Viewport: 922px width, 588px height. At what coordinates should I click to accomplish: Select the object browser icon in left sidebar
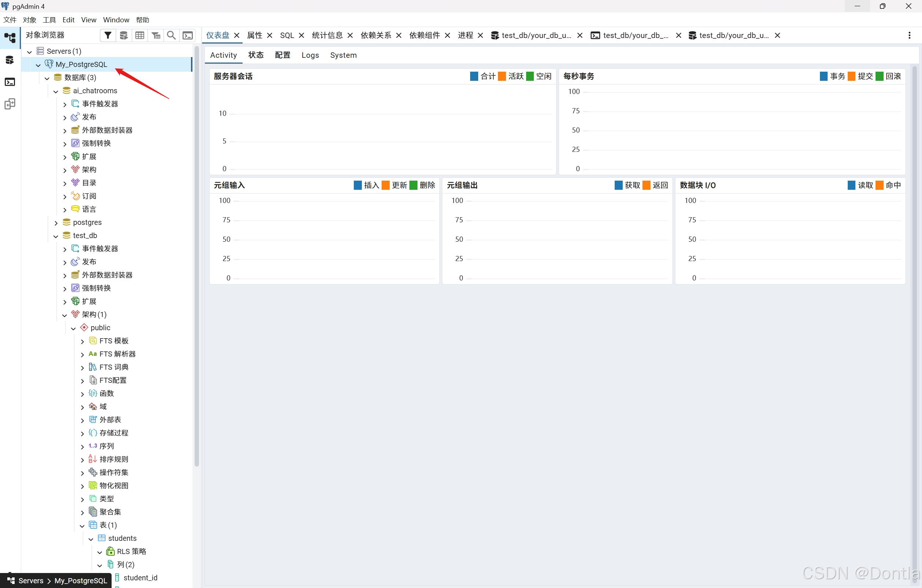click(x=10, y=38)
